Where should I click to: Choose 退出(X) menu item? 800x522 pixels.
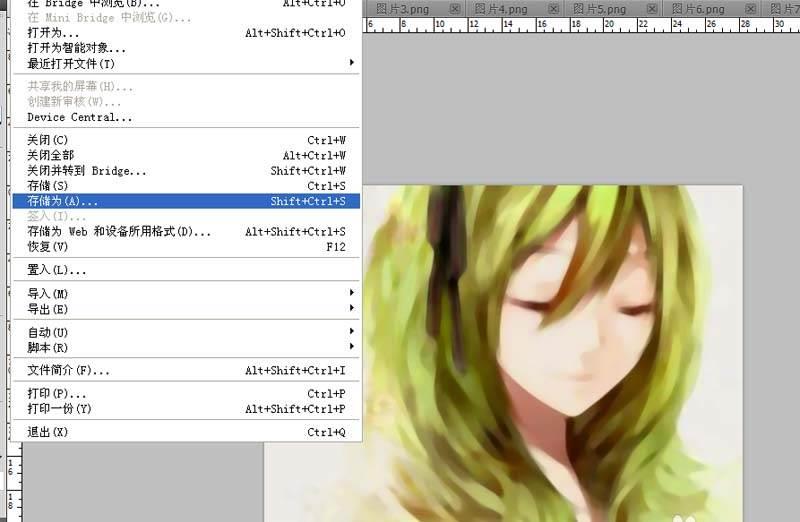[186, 432]
